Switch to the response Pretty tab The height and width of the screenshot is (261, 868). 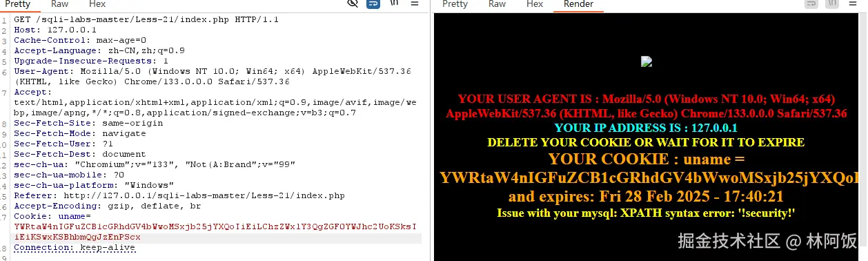455,4
